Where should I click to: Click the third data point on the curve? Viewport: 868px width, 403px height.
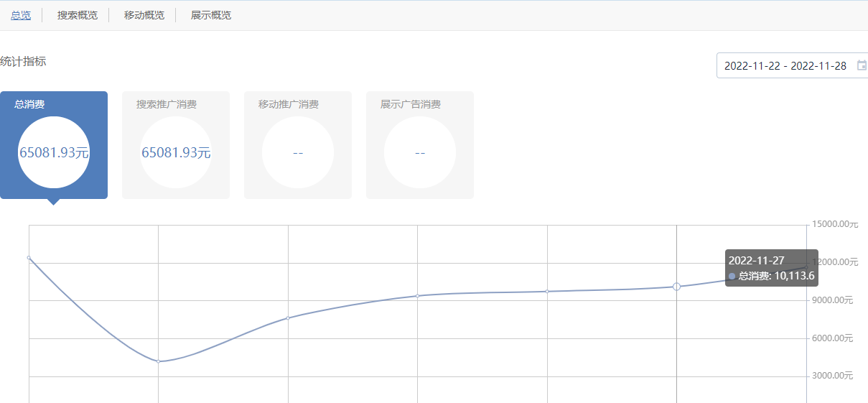pyautogui.click(x=288, y=318)
